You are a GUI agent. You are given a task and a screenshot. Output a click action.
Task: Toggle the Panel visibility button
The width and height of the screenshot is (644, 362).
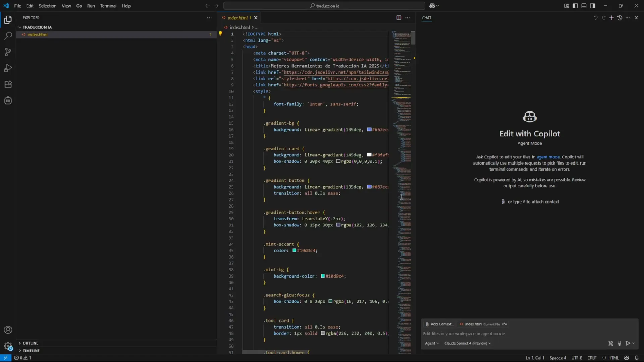pos(584,6)
